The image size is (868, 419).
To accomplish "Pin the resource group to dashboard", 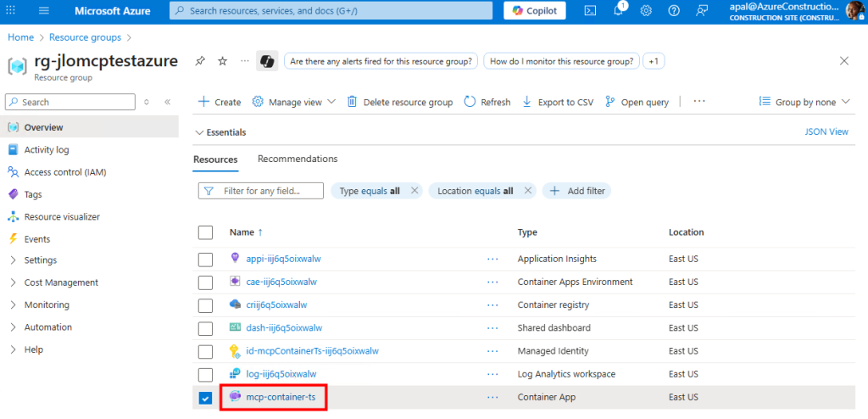I will (200, 62).
